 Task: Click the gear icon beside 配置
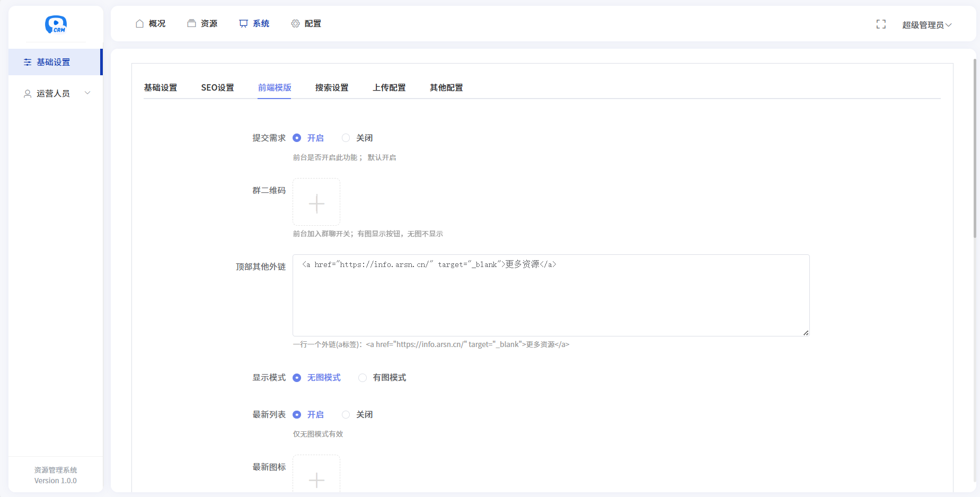point(295,23)
